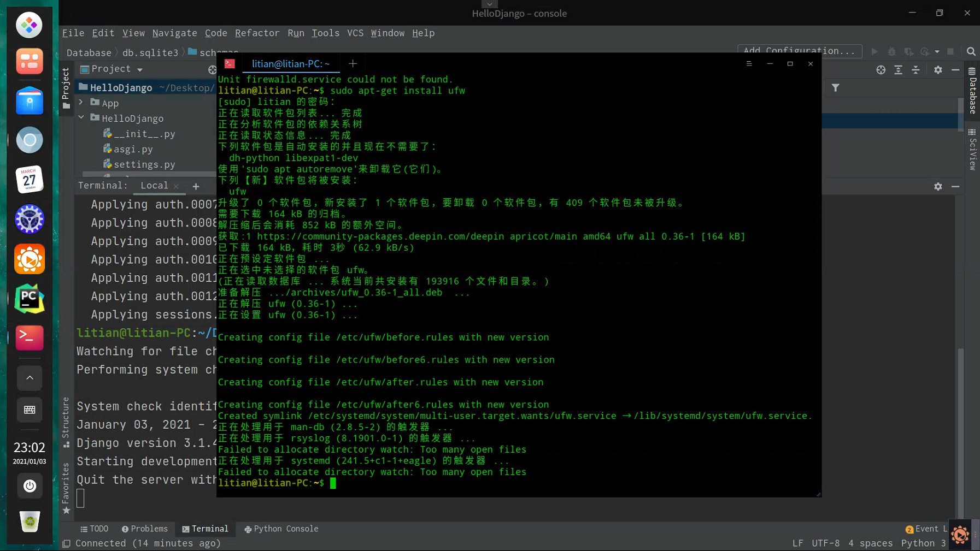
Task: Add a new PyCharm terminal session
Action: 196,187
